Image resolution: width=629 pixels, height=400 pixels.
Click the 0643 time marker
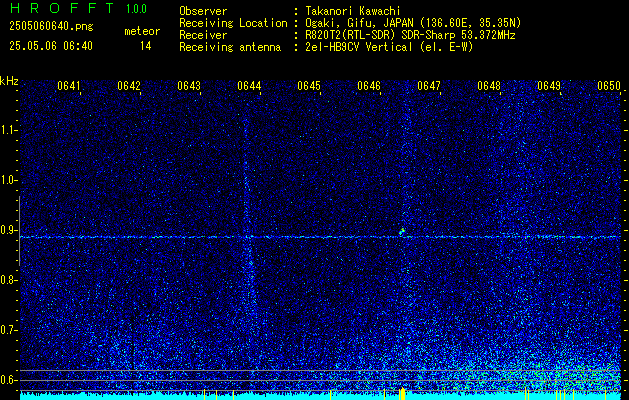click(x=189, y=86)
